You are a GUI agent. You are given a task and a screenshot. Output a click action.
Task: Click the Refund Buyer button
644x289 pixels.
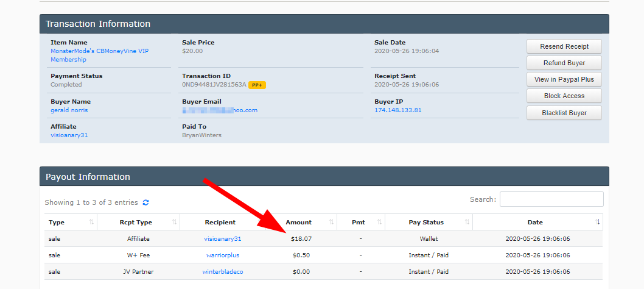(x=564, y=63)
